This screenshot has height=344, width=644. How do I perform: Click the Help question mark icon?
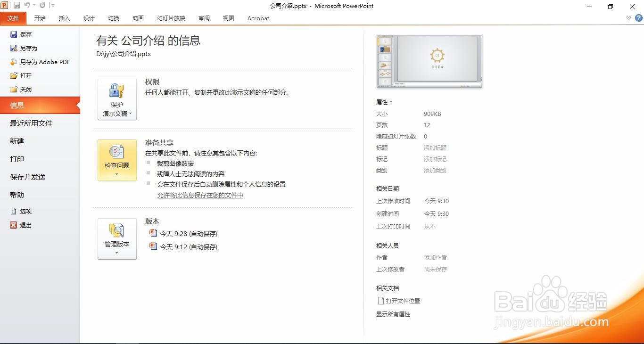639,18
